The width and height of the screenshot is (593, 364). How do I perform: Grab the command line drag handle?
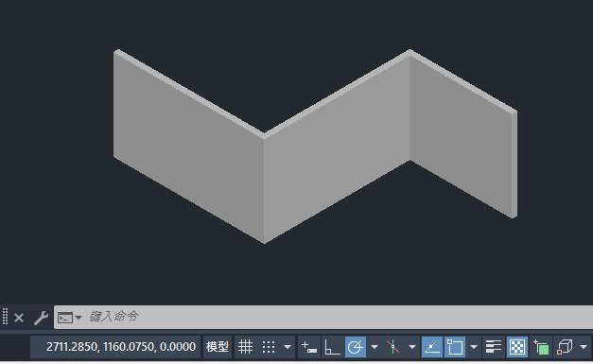tap(5, 317)
